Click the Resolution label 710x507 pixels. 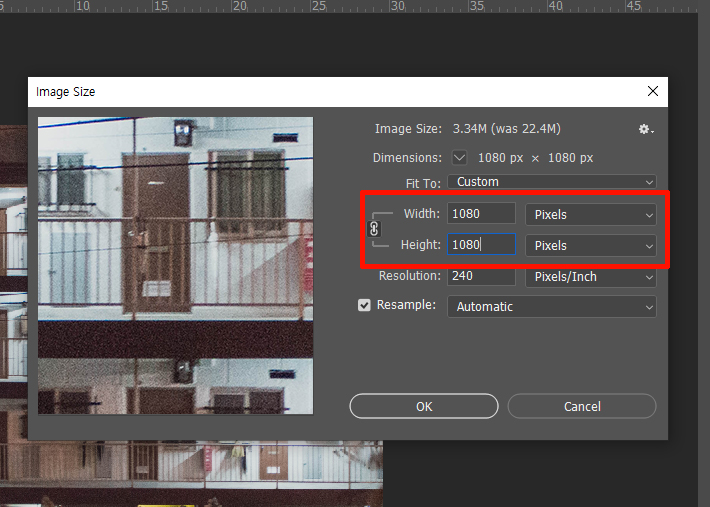(x=410, y=276)
